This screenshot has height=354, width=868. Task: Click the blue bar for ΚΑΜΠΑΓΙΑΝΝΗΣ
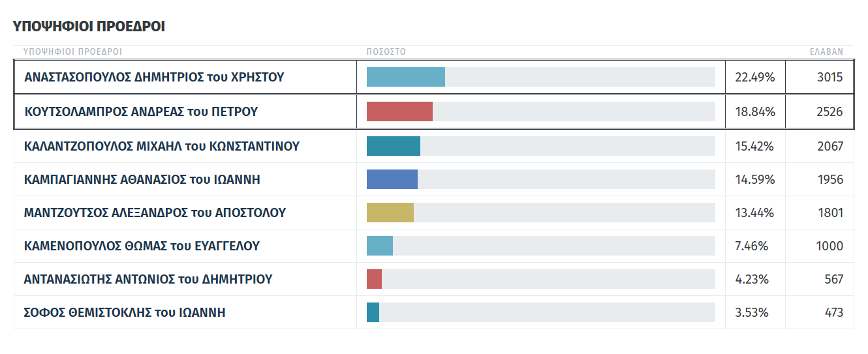click(392, 179)
